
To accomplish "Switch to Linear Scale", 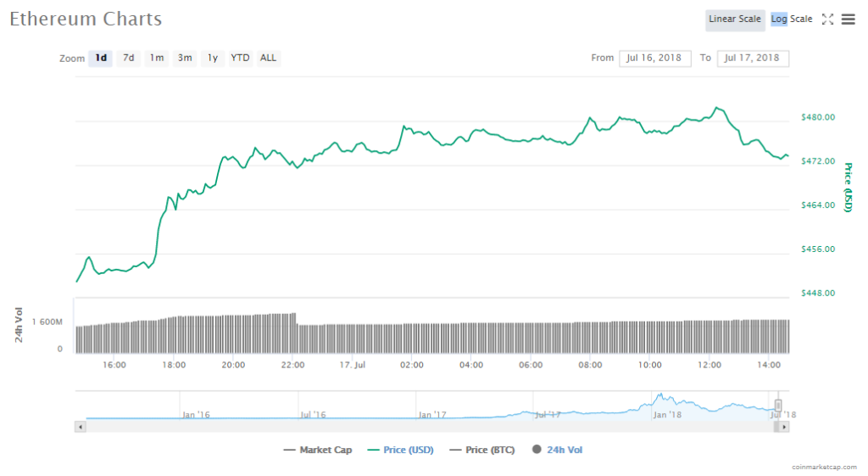I will click(735, 20).
